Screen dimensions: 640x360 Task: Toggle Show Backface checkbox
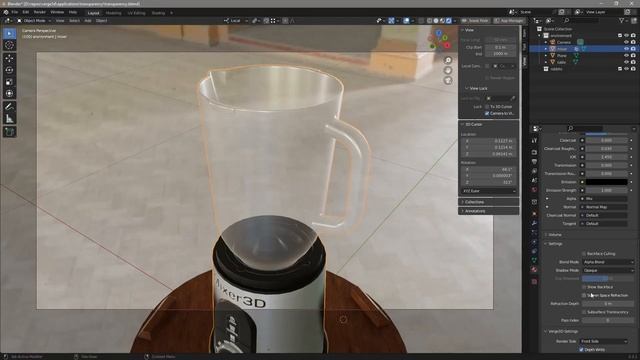584,287
